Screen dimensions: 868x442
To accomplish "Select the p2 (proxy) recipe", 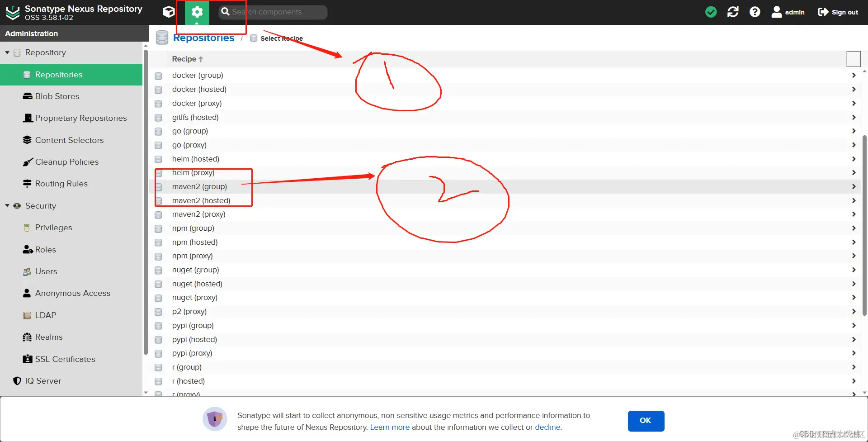I will pos(189,311).
